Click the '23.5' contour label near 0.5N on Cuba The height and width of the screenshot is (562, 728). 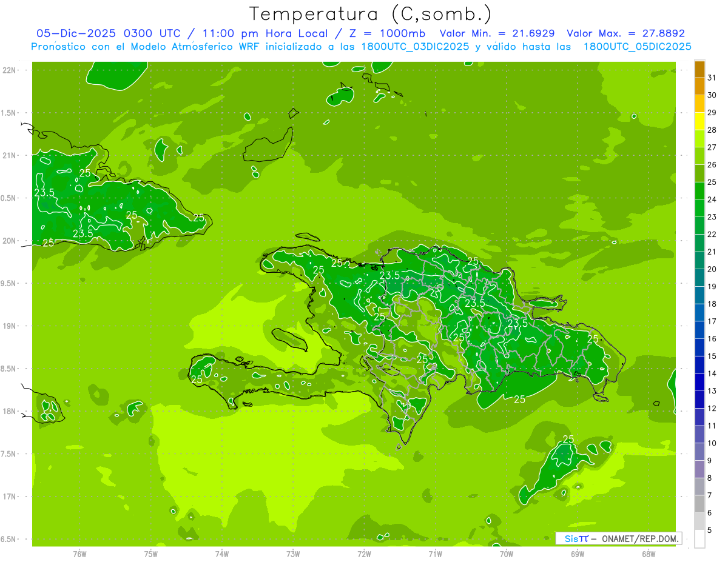click(x=44, y=193)
